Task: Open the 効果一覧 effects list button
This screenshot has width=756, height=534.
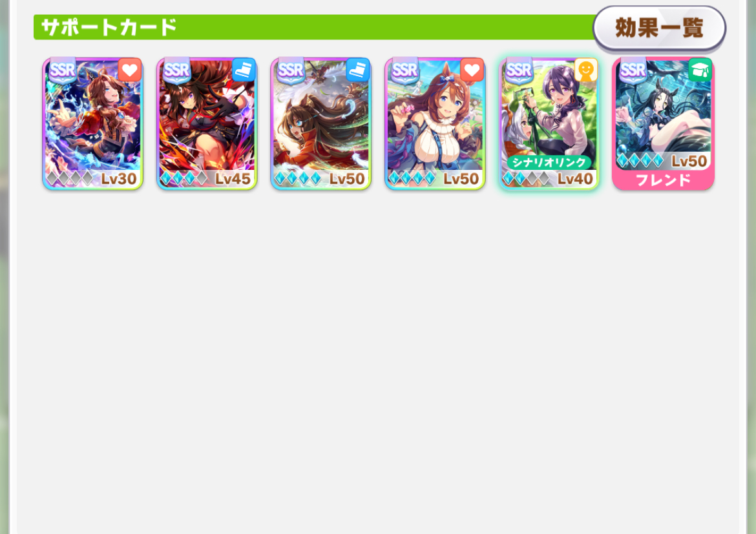Action: (659, 28)
